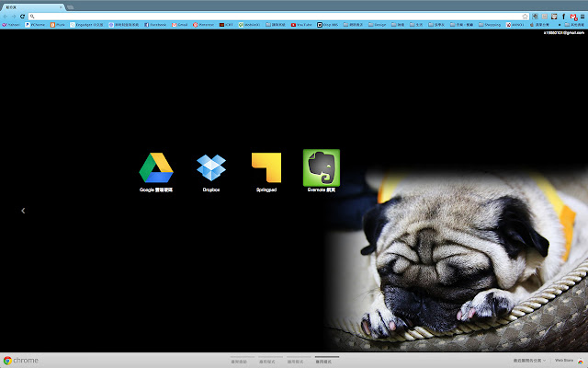Open the Gmail bookmark
The image size is (588, 368).
(180, 25)
